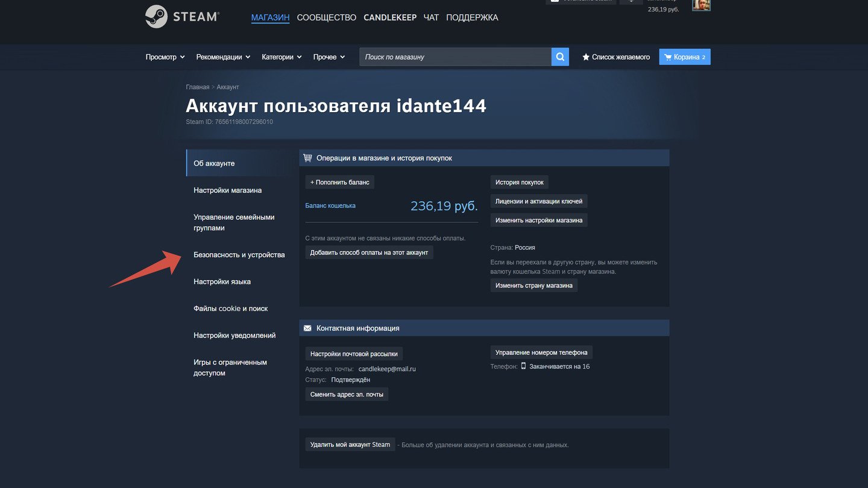Select Безопасность и устройства in sidebar
Screen dimensions: 868x488
(239, 255)
